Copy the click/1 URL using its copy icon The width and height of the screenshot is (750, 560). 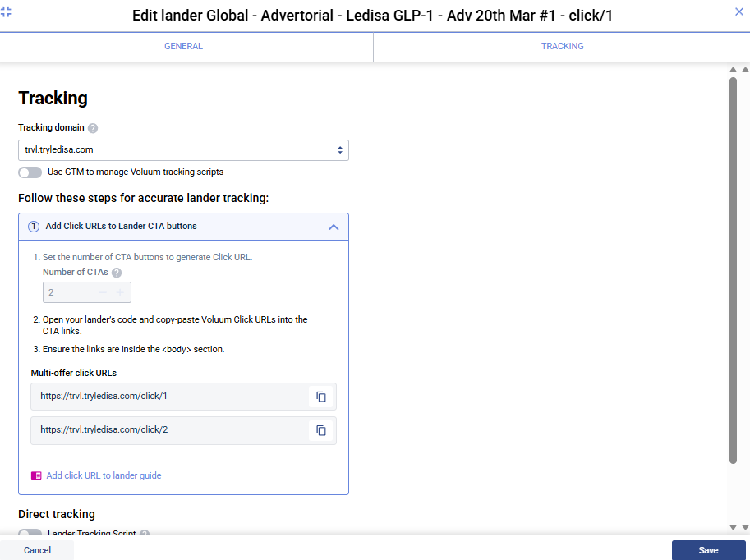coord(321,396)
